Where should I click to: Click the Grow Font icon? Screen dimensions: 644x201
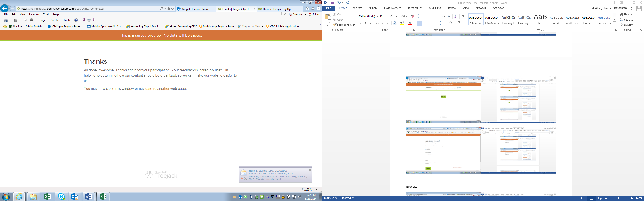[x=392, y=16]
